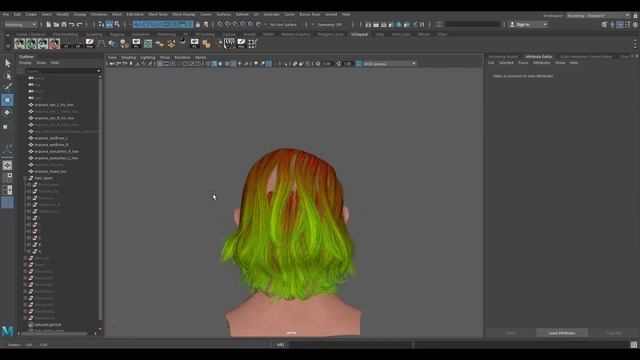Activate the Scale tool in toolbox
Viewport: 640px width, 360px height.
(x=6, y=127)
